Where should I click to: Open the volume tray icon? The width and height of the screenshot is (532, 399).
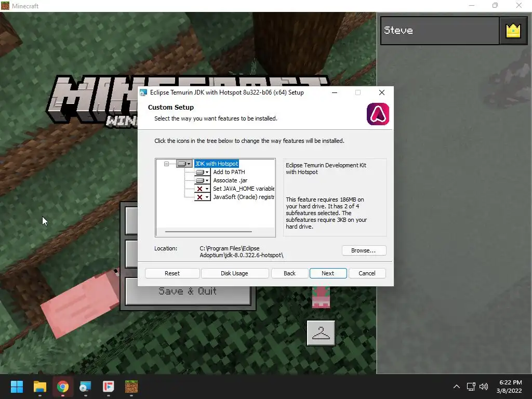point(484,387)
